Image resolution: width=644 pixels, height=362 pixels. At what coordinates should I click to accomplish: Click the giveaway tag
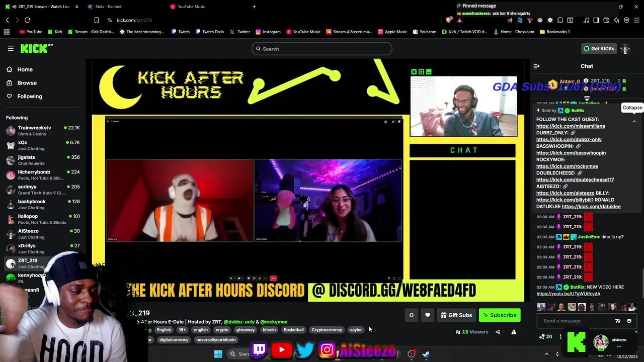coord(246,330)
